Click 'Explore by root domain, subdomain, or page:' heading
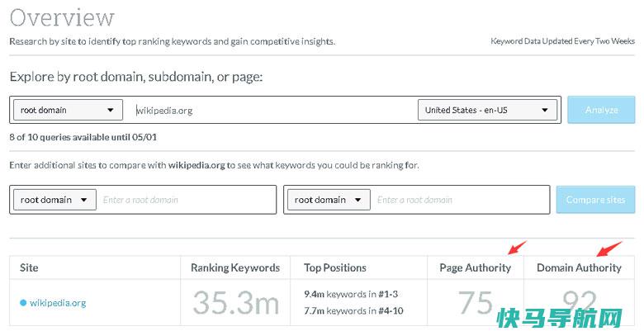Screen dimensions: 644x336 click(x=136, y=77)
